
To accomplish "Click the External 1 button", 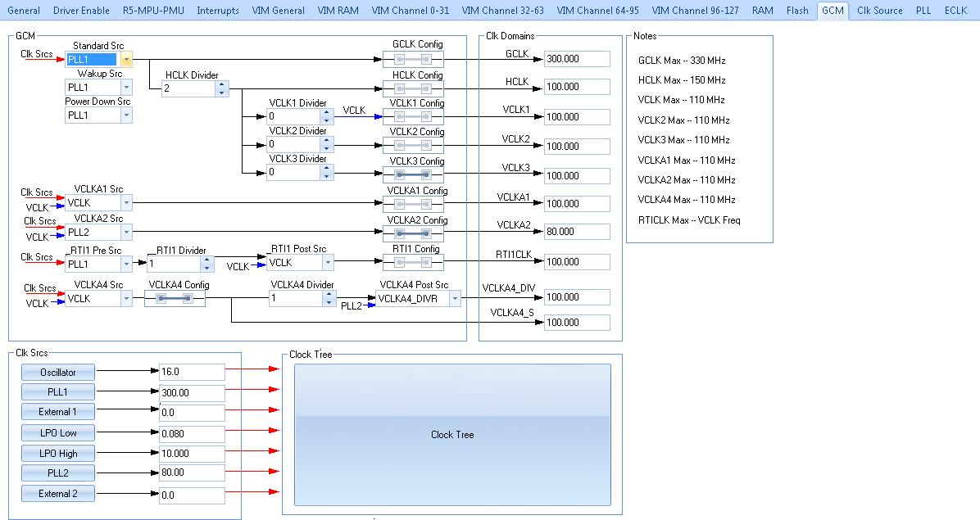I will coord(58,412).
